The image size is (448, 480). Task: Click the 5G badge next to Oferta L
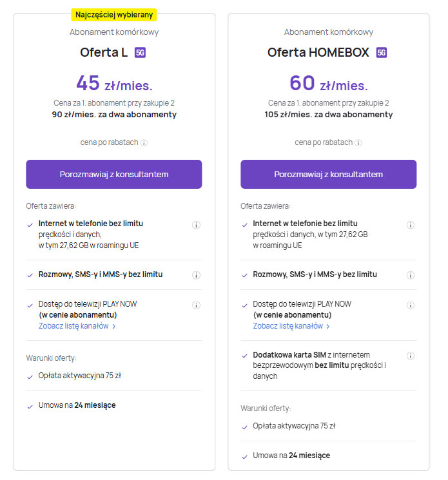pyautogui.click(x=140, y=53)
